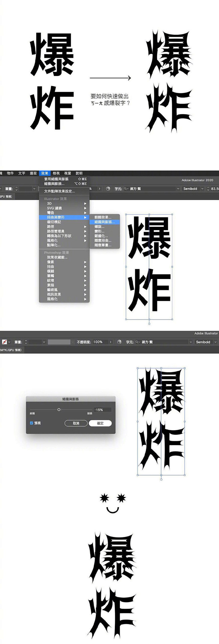219x644 pixels.
Task: Click the 縮攏與膨脹 slider handle
Action: [59, 410]
